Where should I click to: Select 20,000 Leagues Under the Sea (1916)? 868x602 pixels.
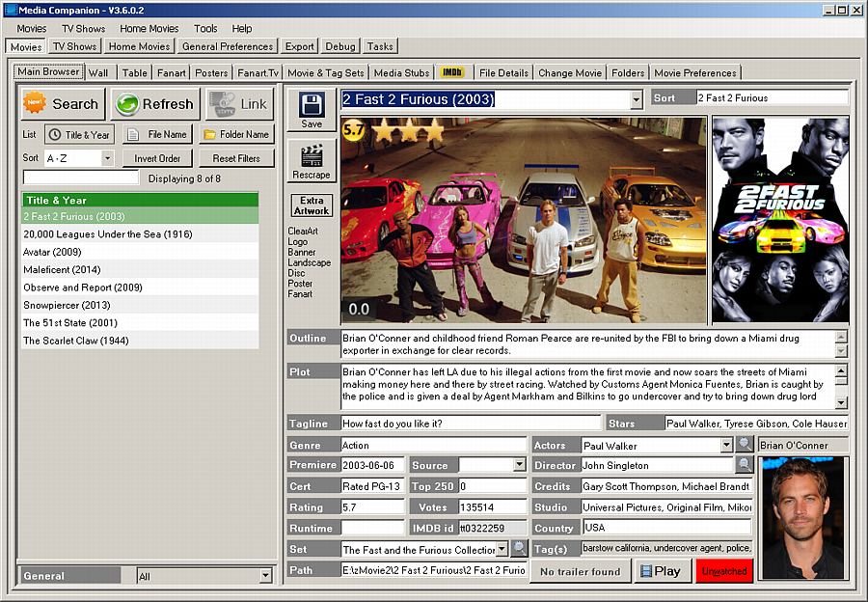tap(140, 234)
